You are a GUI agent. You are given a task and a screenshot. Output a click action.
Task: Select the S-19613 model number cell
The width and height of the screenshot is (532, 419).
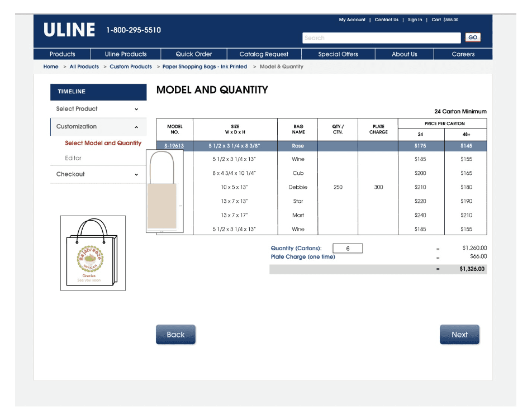[174, 146]
